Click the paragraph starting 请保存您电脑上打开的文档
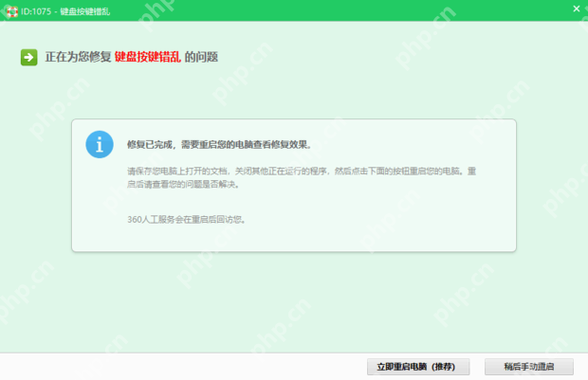The width and height of the screenshot is (588, 380). [x=302, y=177]
